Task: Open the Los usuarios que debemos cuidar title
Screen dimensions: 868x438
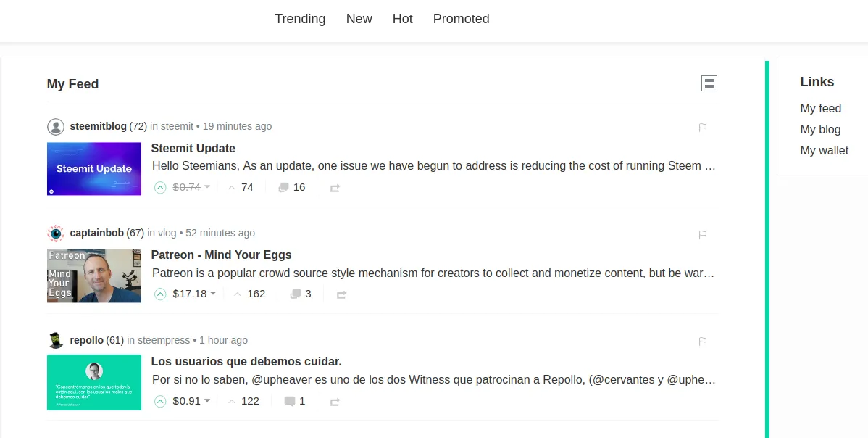Action: [x=246, y=362]
